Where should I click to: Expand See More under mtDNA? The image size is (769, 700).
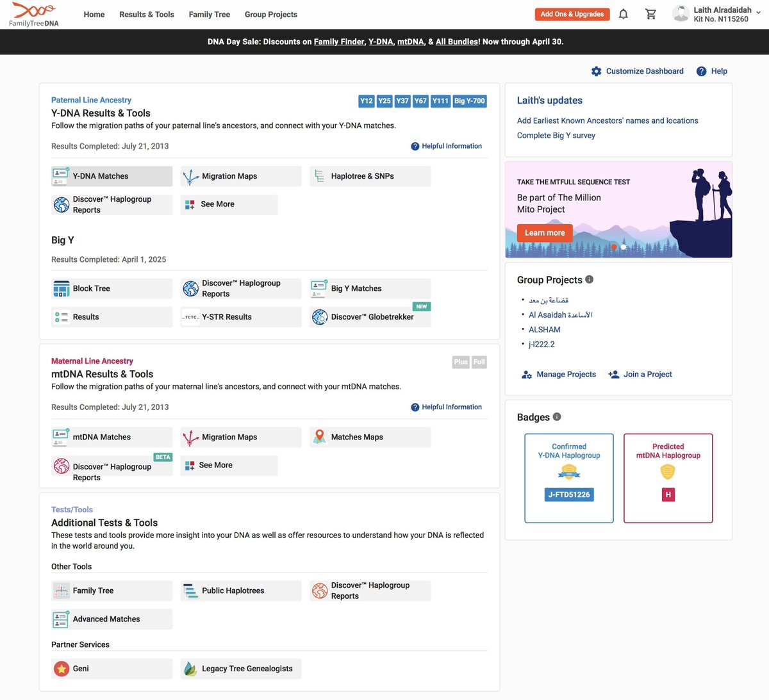click(229, 466)
